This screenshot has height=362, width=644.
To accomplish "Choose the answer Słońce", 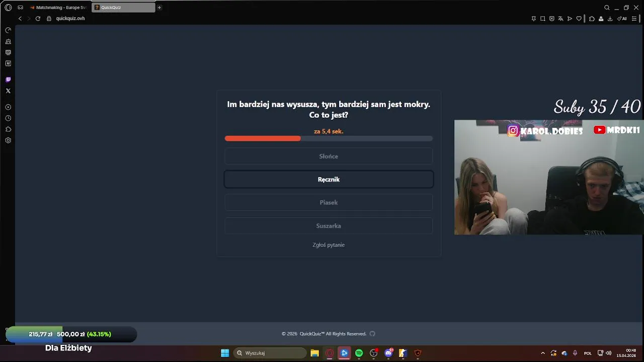I will [x=329, y=156].
